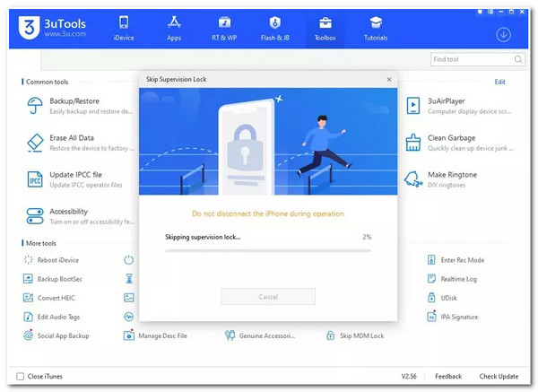This screenshot has height=392, width=538.
Task: Open Make Ringtone bell icon
Action: click(413, 179)
